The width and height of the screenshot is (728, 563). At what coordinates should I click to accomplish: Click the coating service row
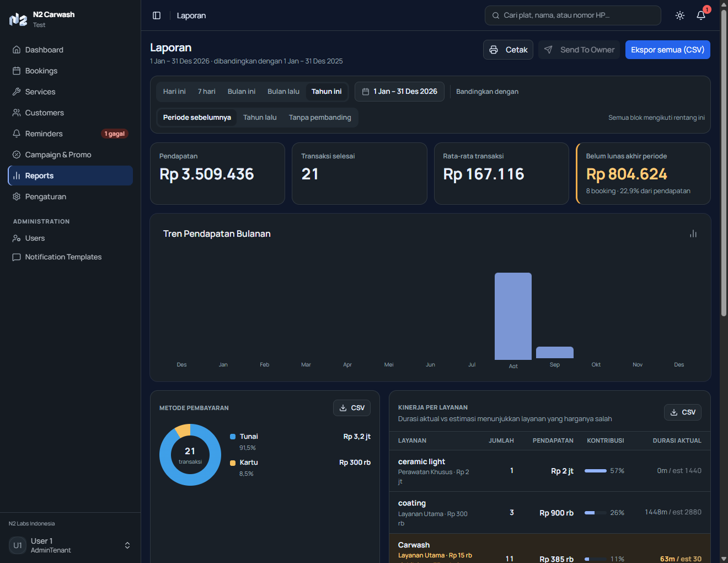[550, 513]
